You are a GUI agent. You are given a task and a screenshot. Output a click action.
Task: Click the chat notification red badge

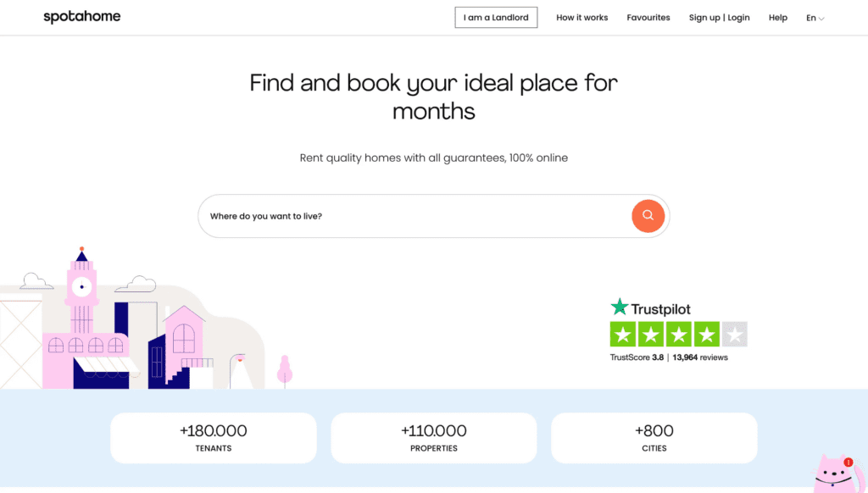[x=849, y=463]
